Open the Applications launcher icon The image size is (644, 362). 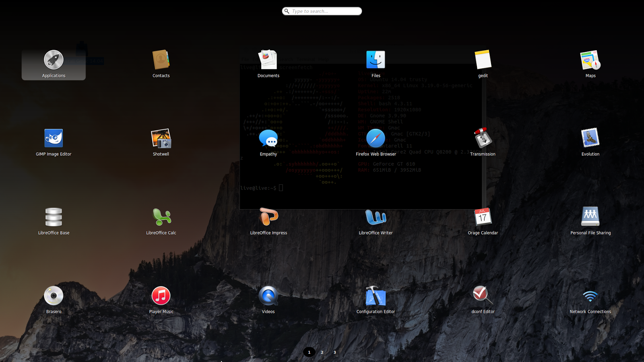[54, 60]
